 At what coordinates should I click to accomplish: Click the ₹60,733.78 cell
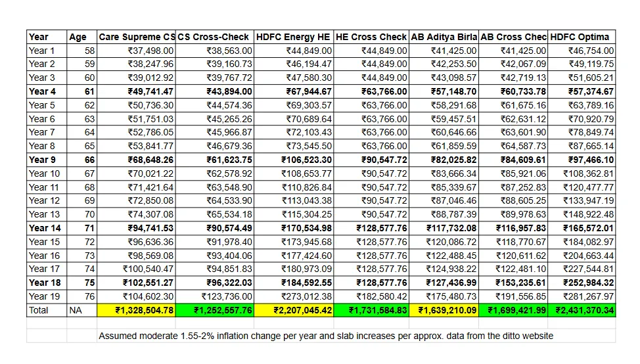point(513,91)
